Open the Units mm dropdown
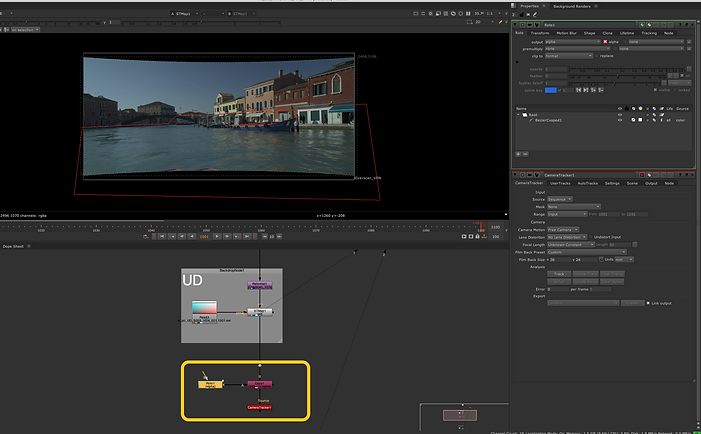701x434 pixels. [624, 260]
